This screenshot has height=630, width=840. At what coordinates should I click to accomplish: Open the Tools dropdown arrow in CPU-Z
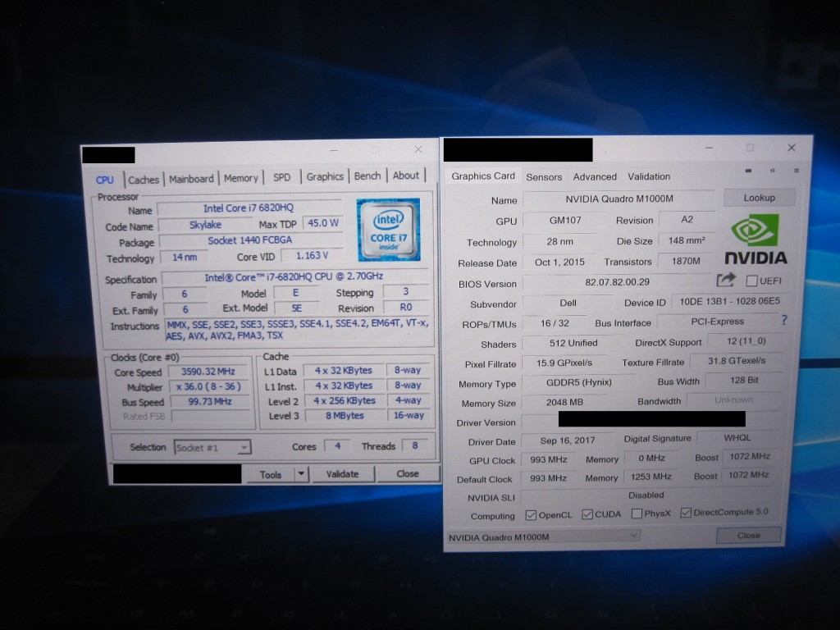click(301, 473)
